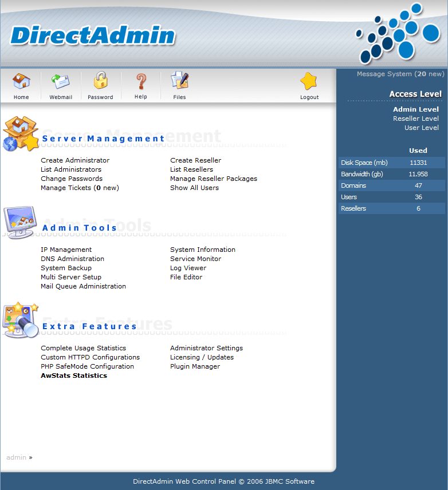Click Domains count 47
The image size is (448, 490).
pyautogui.click(x=418, y=185)
